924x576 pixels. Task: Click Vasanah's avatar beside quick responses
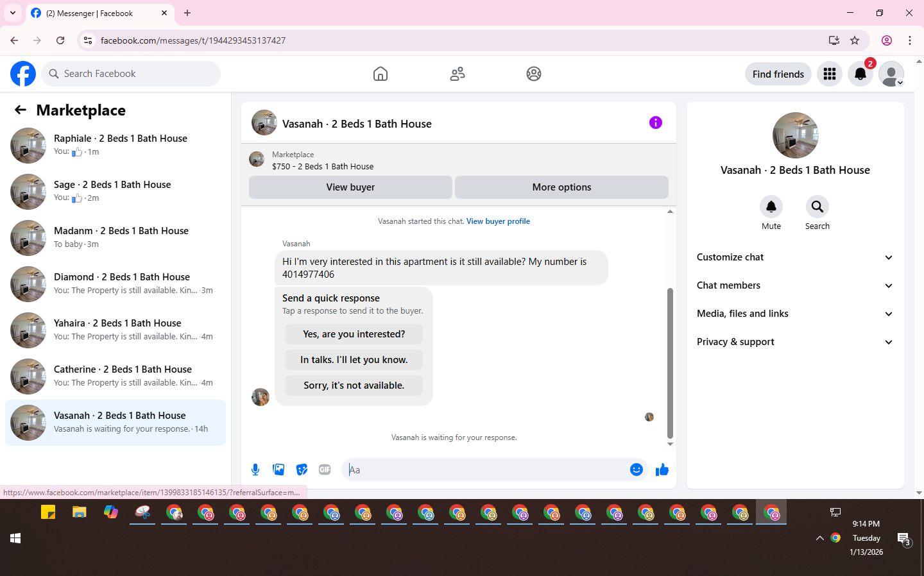pos(261,397)
